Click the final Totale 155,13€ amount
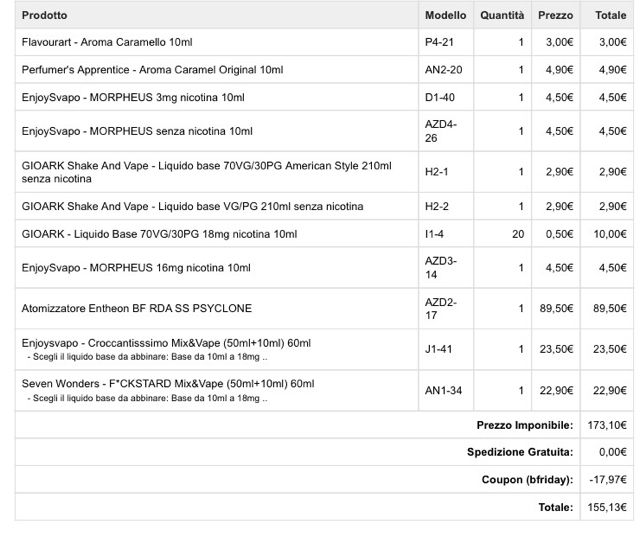The image size is (640, 537). (607, 507)
